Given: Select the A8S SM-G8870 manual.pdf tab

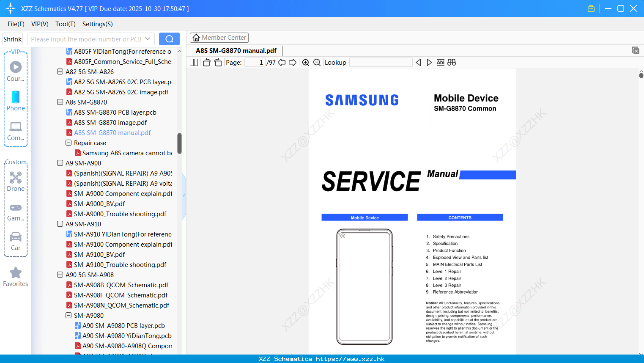Looking at the screenshot, I should [x=236, y=51].
